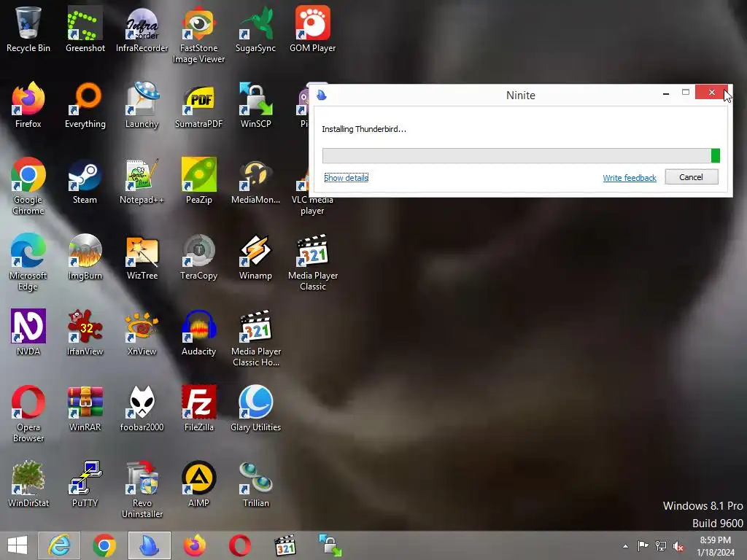This screenshot has height=560, width=747.
Task: Expand hidden system tray icons arrow
Action: point(625,546)
